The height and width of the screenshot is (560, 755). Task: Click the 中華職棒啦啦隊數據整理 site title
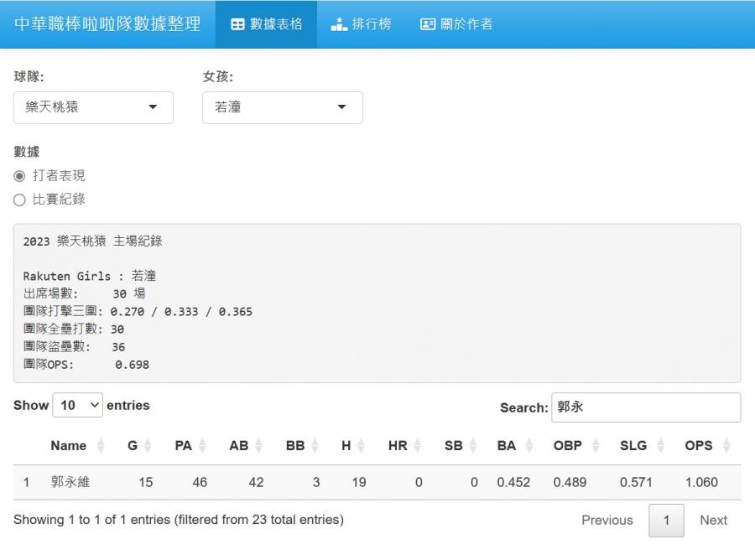point(107,24)
